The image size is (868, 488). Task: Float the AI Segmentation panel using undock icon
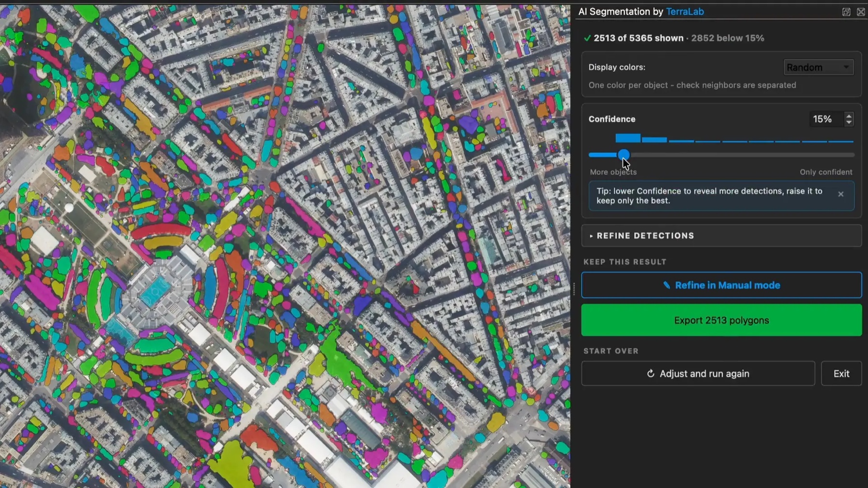846,12
